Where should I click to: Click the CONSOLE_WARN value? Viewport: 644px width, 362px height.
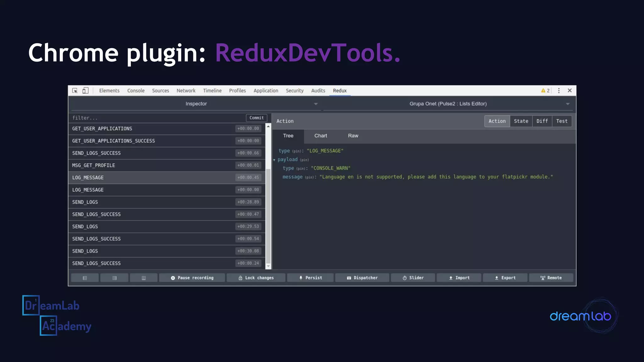coord(330,168)
